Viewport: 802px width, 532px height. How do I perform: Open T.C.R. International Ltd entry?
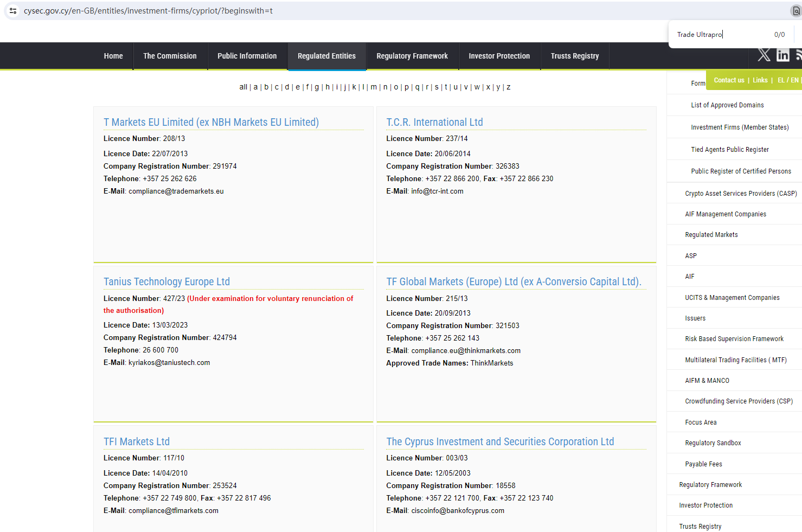coord(434,123)
